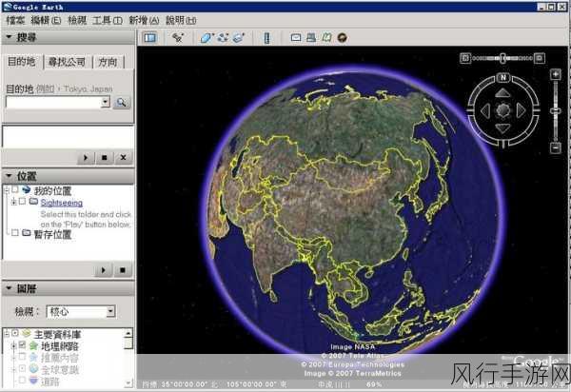The height and width of the screenshot is (392, 571).
Task: Open the 檢視 menu
Action: pyautogui.click(x=77, y=20)
